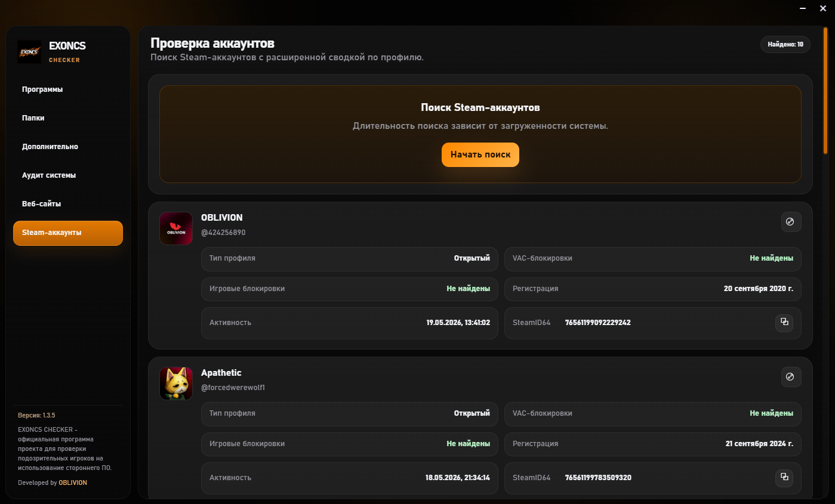835x504 pixels.
Task: Switch to Аудит системы
Action: (68, 175)
